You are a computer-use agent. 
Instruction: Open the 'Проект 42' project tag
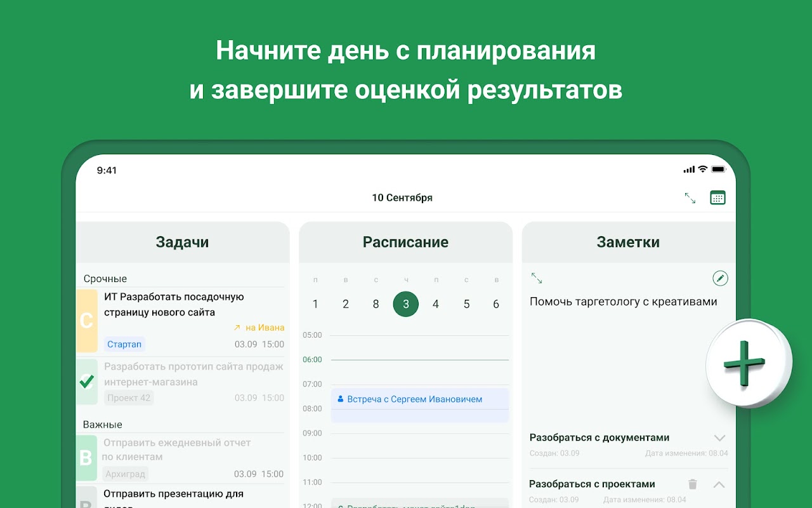129,398
